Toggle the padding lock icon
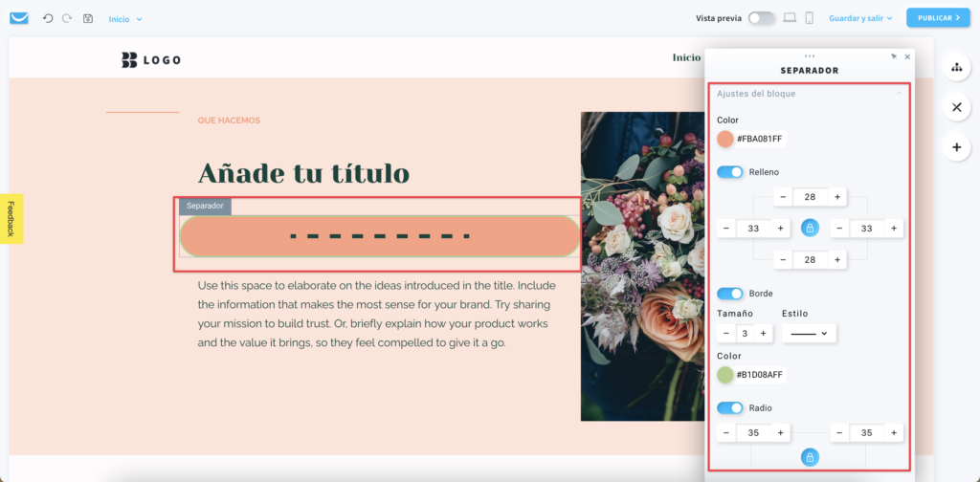Screen dimensions: 980x482 (810, 229)
